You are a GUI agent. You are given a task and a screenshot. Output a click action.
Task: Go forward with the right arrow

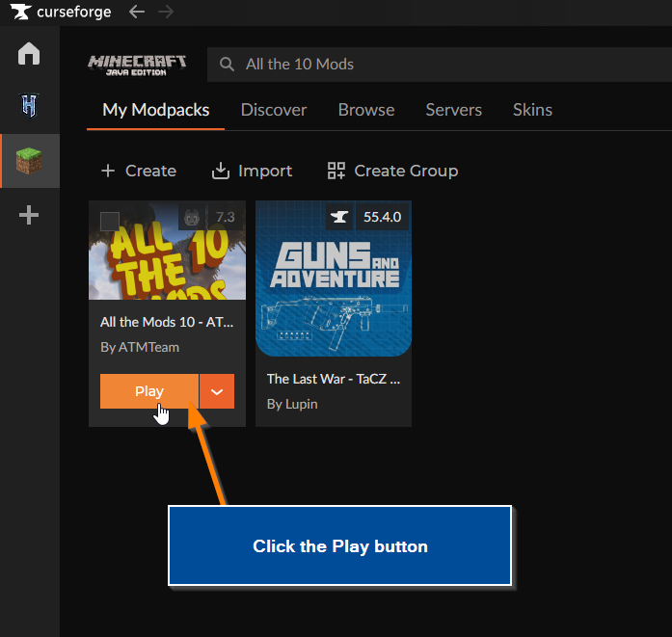[x=166, y=12]
